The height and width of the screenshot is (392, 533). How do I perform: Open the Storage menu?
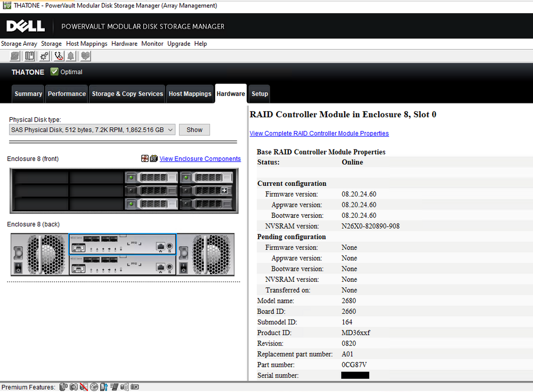[x=51, y=44]
